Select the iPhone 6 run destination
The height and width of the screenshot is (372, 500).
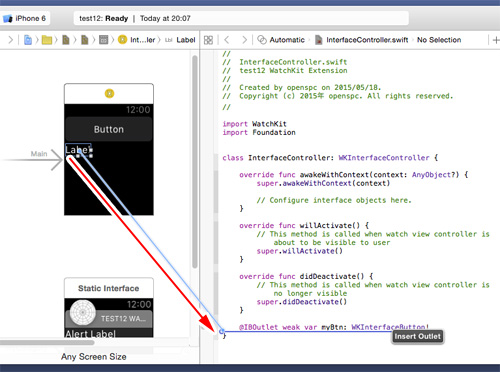tap(25, 18)
